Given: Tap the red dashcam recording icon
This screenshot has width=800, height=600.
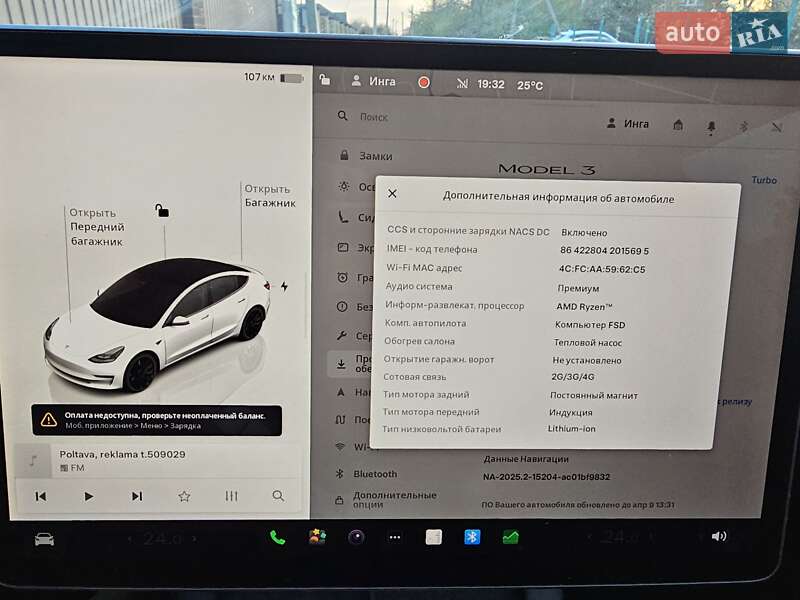Looking at the screenshot, I should point(423,82).
